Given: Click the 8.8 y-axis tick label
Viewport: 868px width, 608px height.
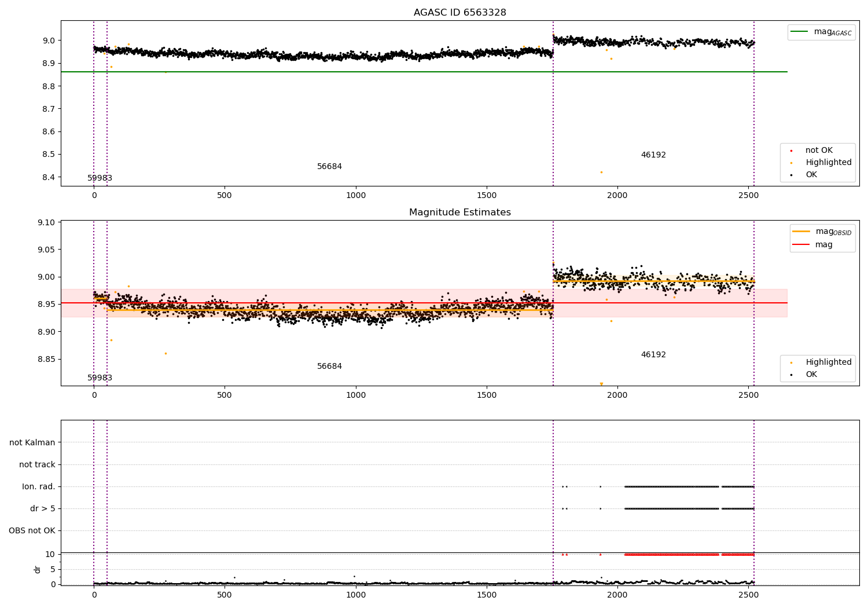Looking at the screenshot, I should click(x=48, y=86).
